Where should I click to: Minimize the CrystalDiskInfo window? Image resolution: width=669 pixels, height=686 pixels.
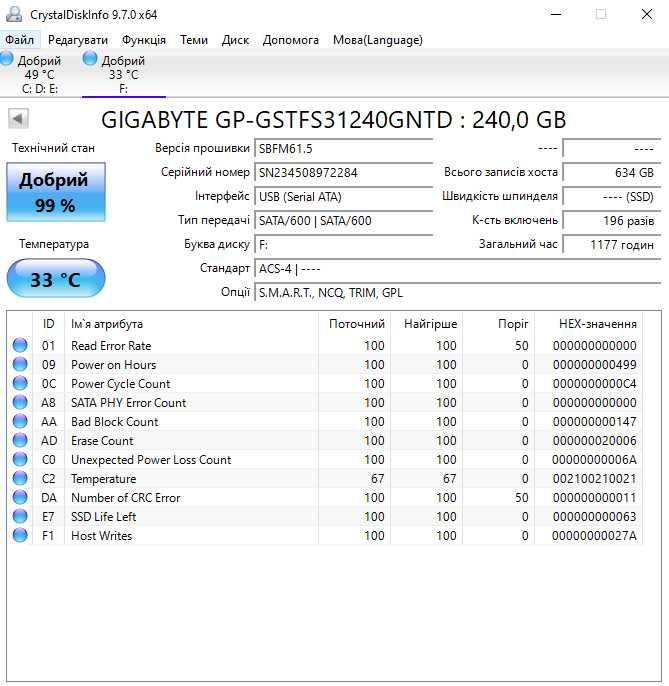click(556, 14)
